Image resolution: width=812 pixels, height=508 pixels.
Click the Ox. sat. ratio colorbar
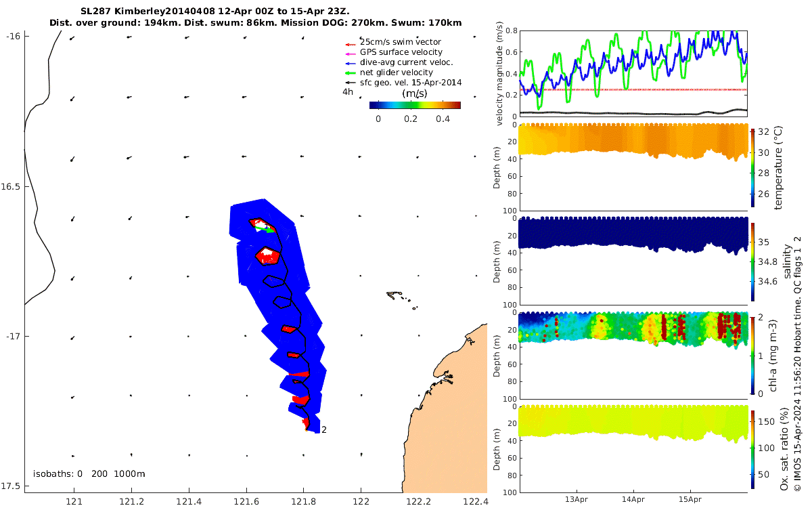pyautogui.click(x=753, y=448)
